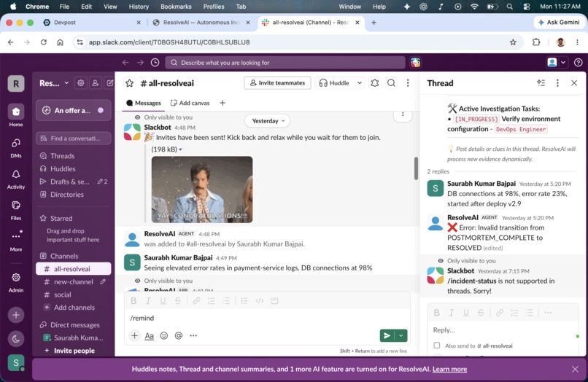Viewport: 588px width, 382px height.
Task: Send the /remind message
Action: coord(387,335)
